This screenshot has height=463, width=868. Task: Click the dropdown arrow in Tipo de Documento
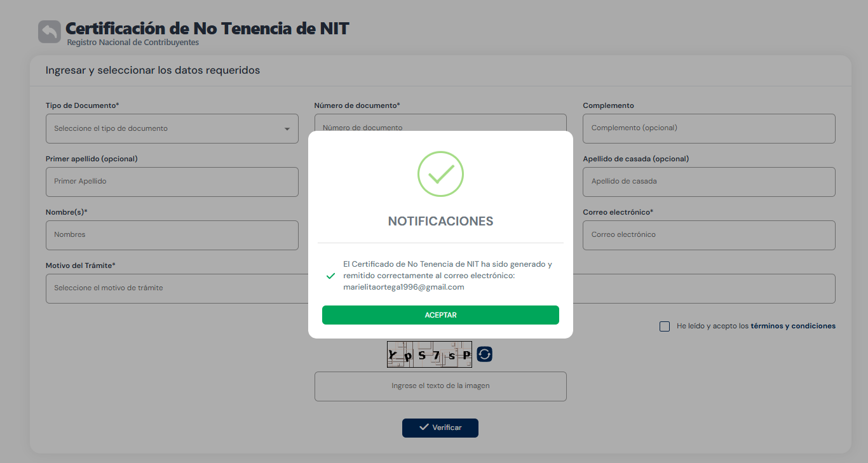tap(287, 129)
